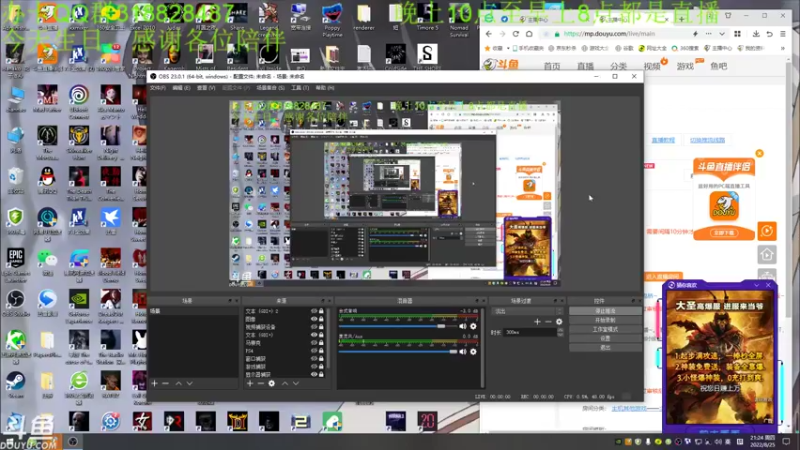Adjust mic/Aux volume slider

pyautogui.click(x=397, y=352)
